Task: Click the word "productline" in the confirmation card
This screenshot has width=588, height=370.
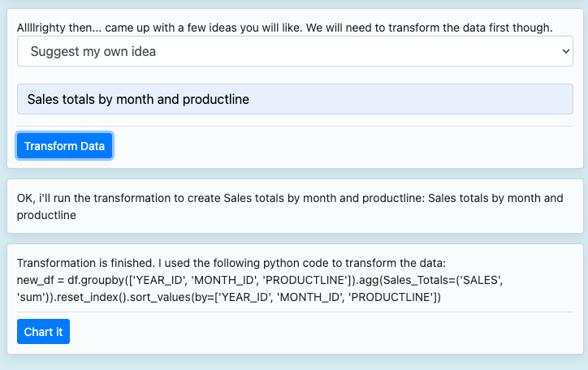Action: (46, 216)
